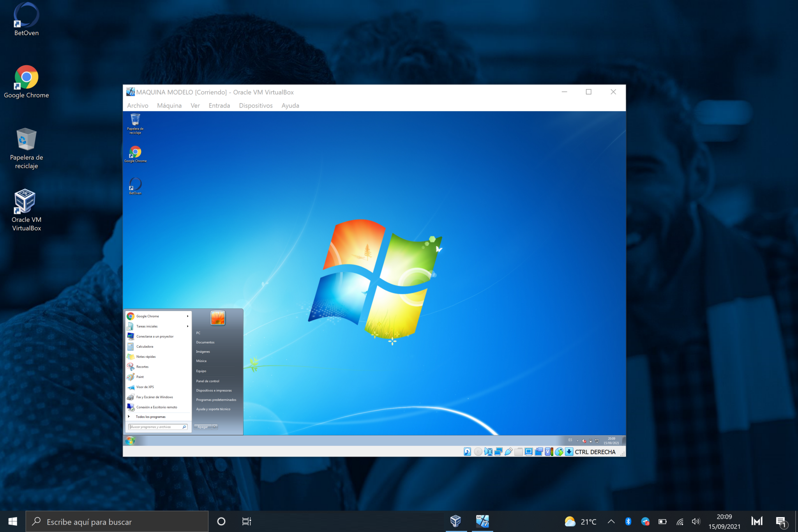Image resolution: width=798 pixels, height=532 pixels.
Task: Open the Ayuda menu in VirtualBox
Action: point(290,106)
